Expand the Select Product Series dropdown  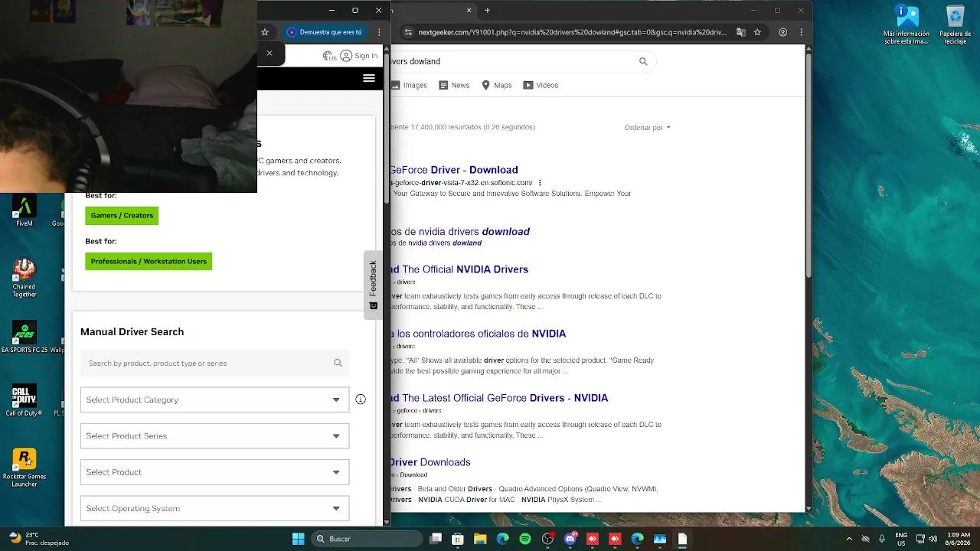[215, 436]
